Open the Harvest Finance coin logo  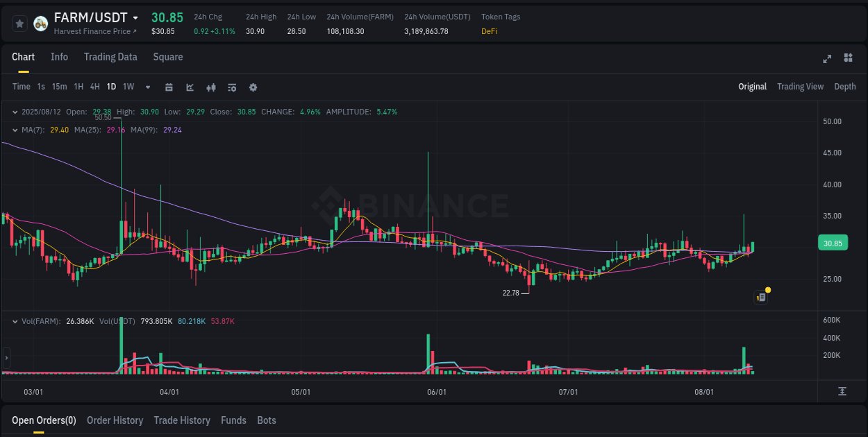point(40,23)
